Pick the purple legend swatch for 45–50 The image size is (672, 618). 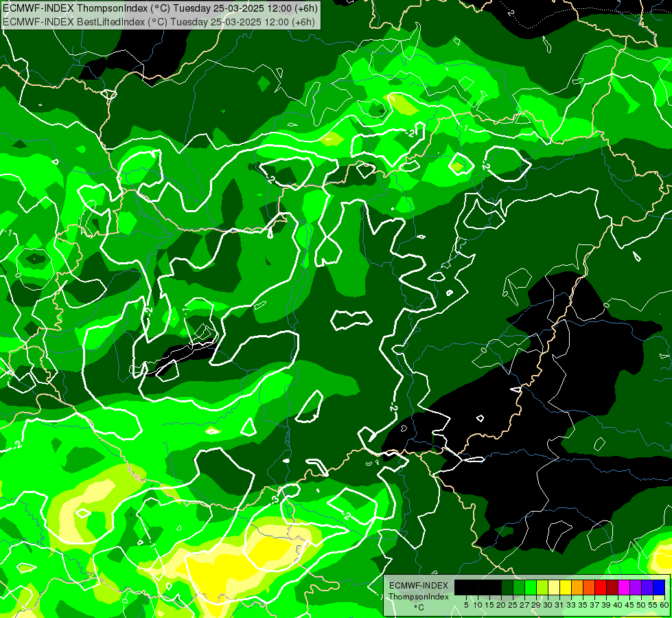click(636, 587)
